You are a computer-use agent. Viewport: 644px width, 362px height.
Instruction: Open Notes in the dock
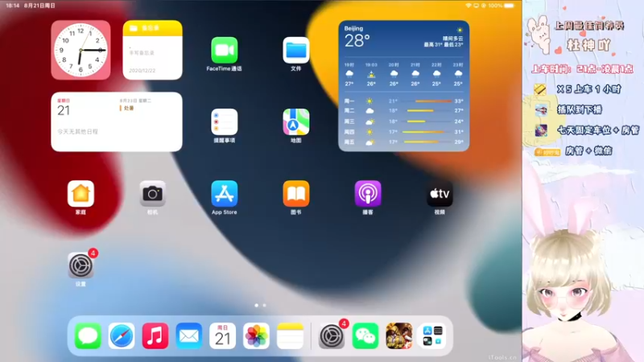(x=290, y=336)
